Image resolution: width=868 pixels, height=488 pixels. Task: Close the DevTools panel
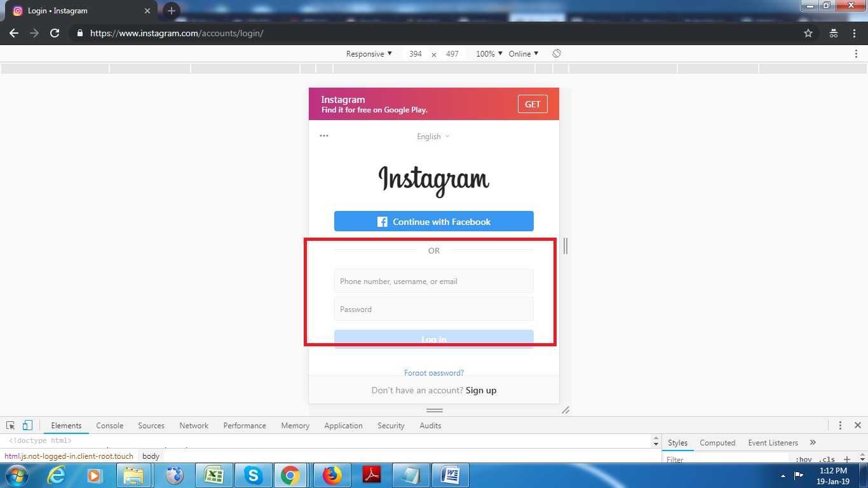pos(858,426)
